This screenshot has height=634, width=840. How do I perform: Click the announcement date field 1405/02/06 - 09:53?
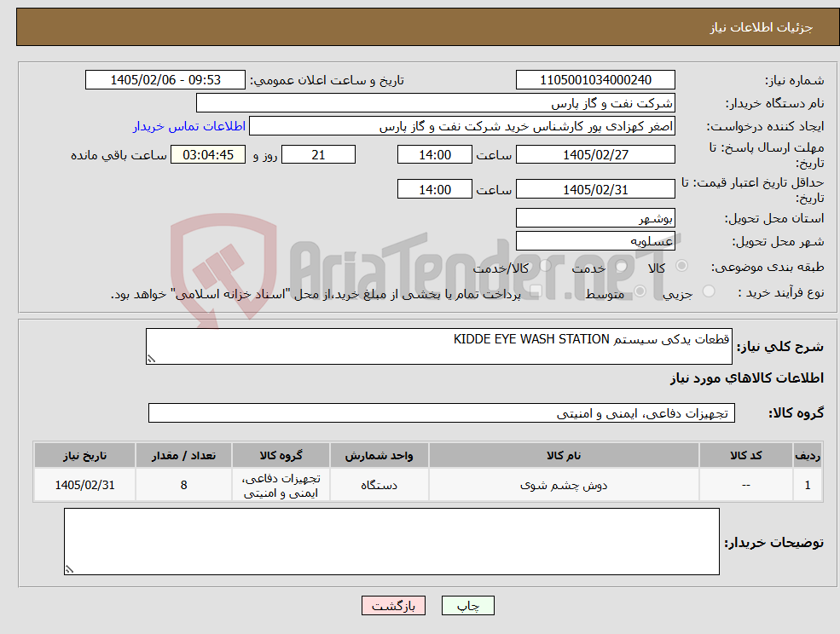[165, 80]
